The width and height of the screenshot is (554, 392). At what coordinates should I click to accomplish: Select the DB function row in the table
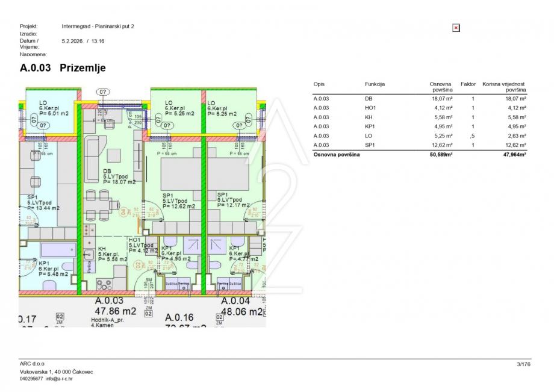[x=420, y=99]
